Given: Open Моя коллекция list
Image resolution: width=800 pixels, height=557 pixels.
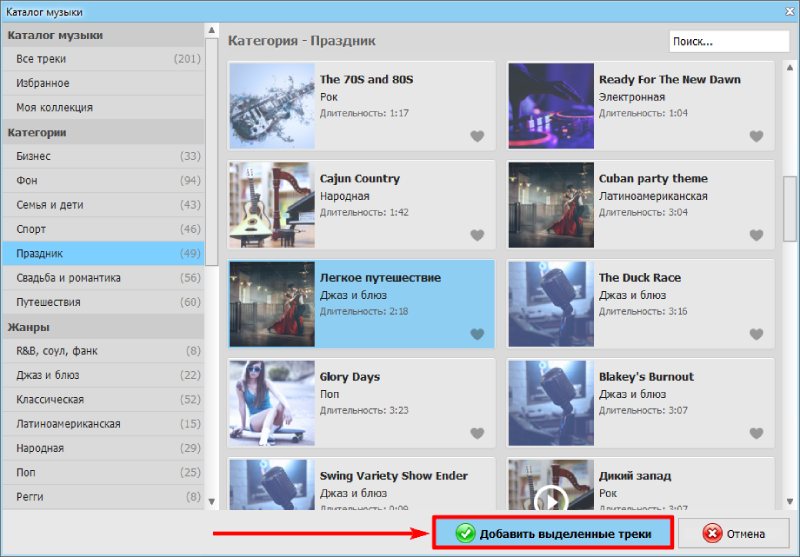Looking at the screenshot, I should [103, 108].
